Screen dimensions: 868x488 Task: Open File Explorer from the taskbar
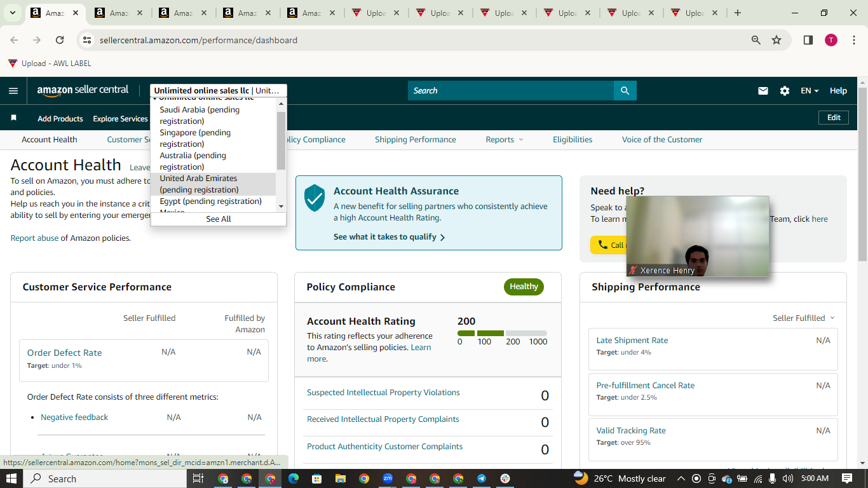[x=341, y=478]
